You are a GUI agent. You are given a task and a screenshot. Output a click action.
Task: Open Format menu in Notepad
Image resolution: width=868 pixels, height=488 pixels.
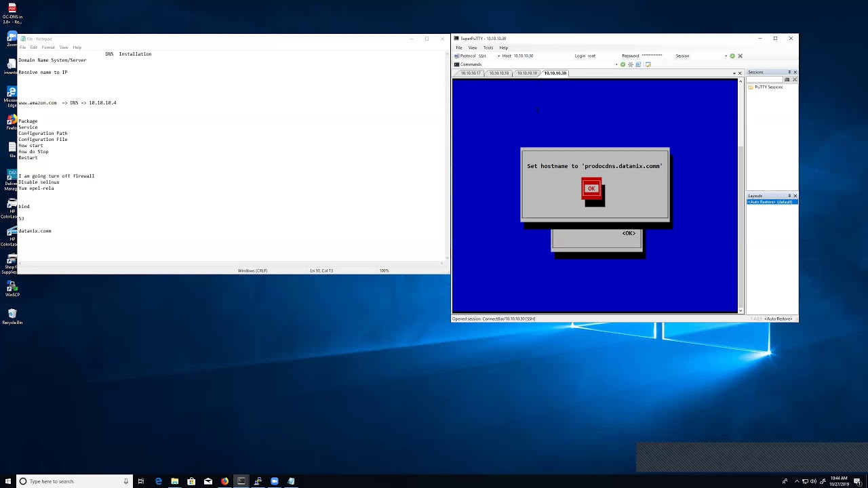click(48, 47)
